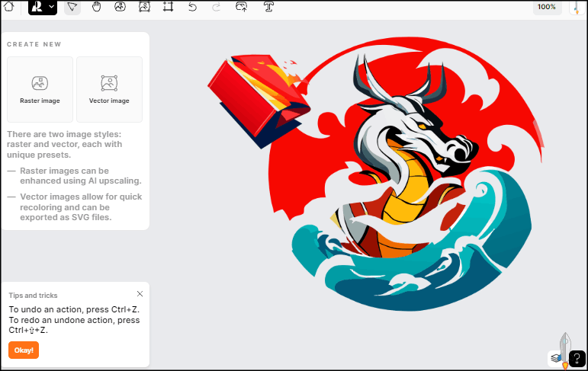Click the rocket icon in the bottom corner
The height and width of the screenshot is (371, 588).
565,347
